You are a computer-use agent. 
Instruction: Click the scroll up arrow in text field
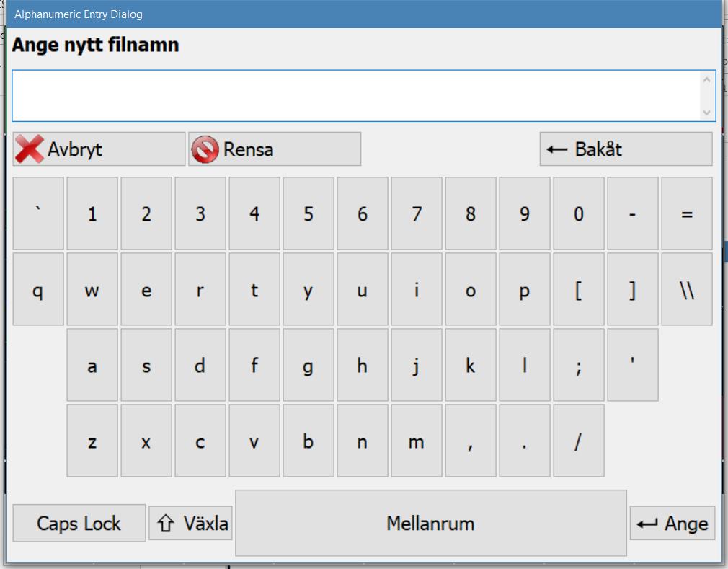click(706, 80)
